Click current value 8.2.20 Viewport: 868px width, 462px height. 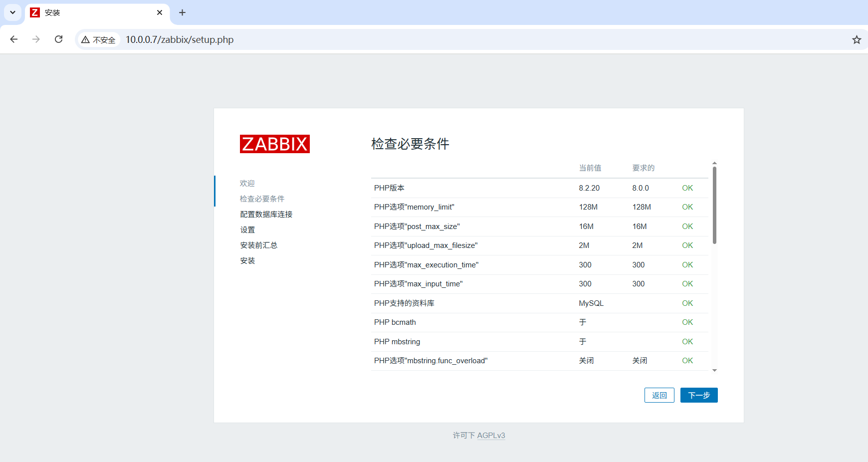pyautogui.click(x=589, y=188)
